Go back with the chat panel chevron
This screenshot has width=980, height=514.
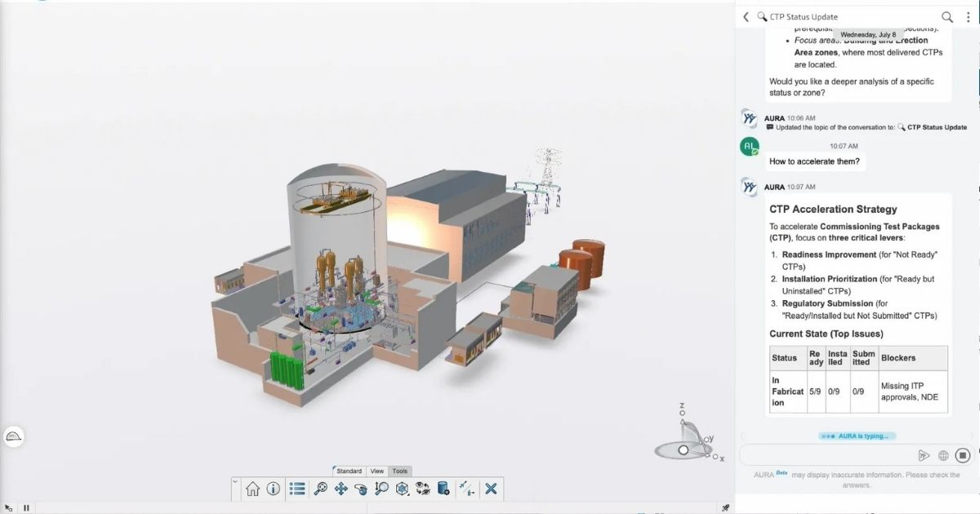coord(746,16)
